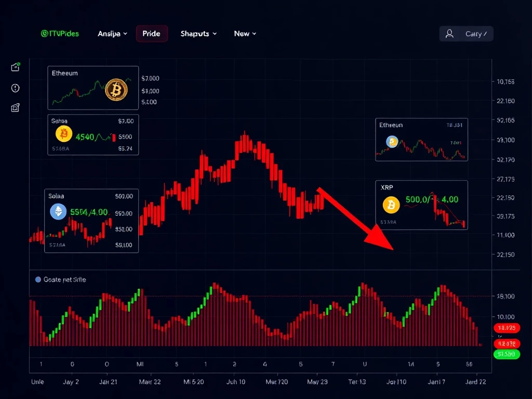Viewport: 532px width, 399px height.
Task: Select the portfolio icon in the left sidebar
Action: [15, 66]
